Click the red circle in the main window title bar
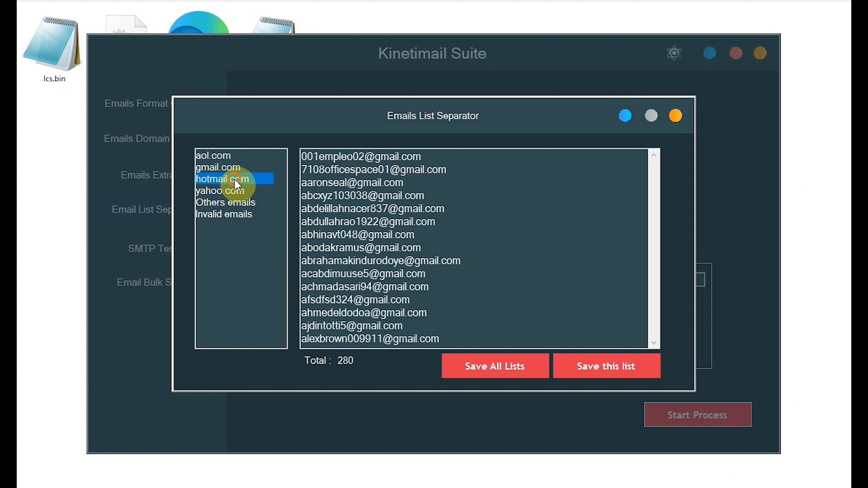Image resolution: width=868 pixels, height=488 pixels. tap(736, 53)
